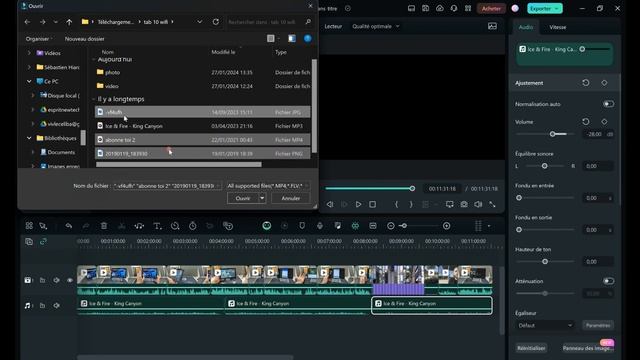
Task: Sort files by the Type column header
Action: tap(281, 52)
